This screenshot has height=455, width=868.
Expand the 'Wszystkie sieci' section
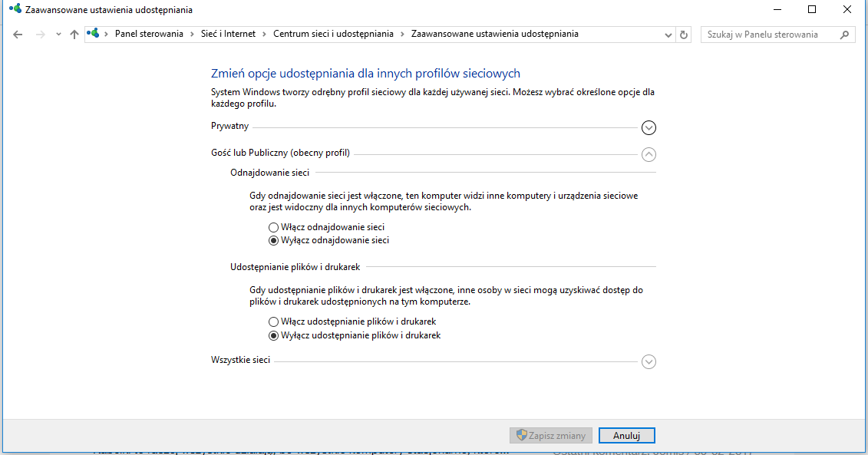[649, 361]
